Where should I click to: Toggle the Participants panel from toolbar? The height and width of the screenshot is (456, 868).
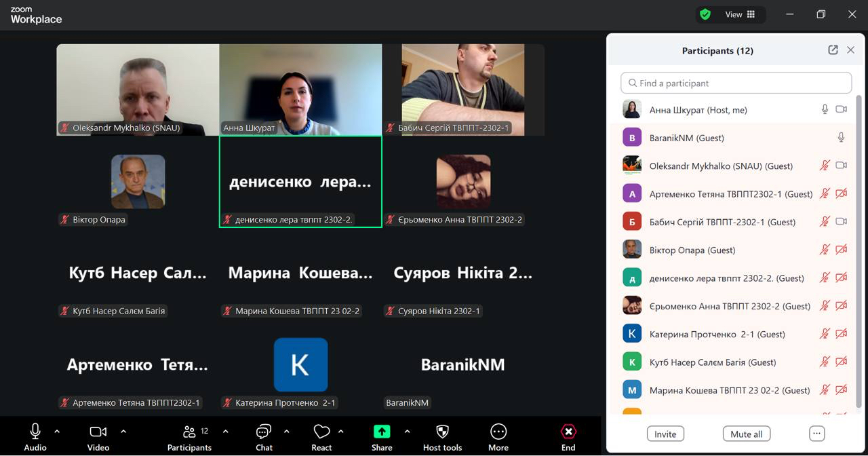[x=189, y=436]
